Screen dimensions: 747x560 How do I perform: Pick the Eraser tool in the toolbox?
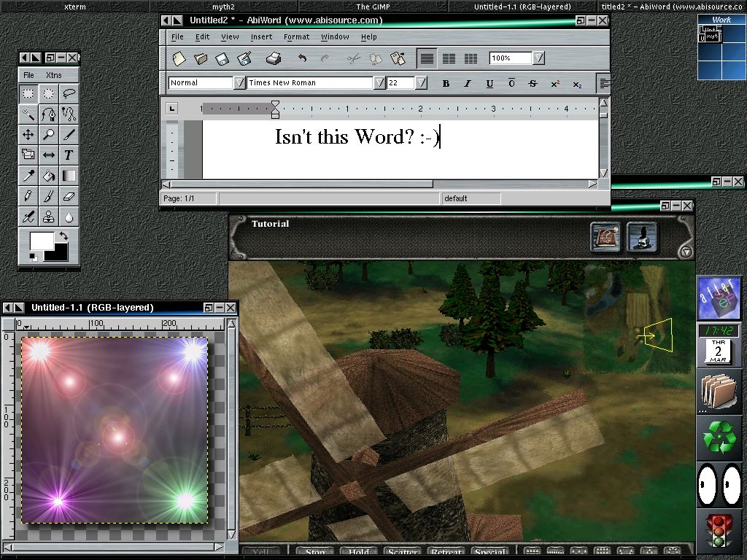pyautogui.click(x=69, y=195)
